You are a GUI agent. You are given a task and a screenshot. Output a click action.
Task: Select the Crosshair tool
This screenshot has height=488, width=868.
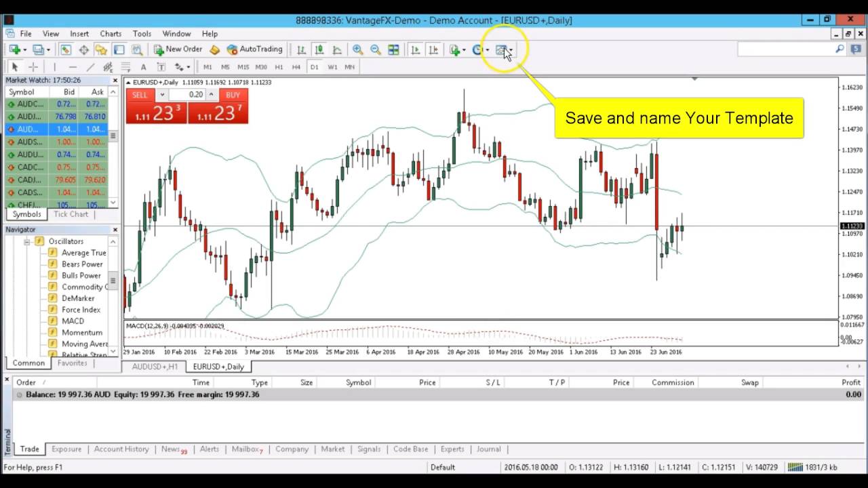point(33,67)
